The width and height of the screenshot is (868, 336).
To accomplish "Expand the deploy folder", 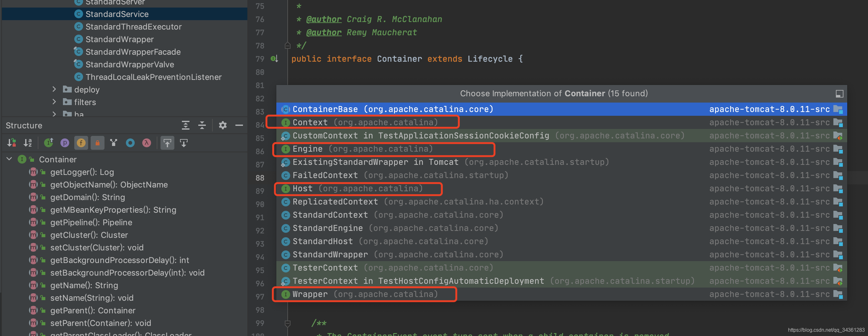I will pyautogui.click(x=54, y=89).
